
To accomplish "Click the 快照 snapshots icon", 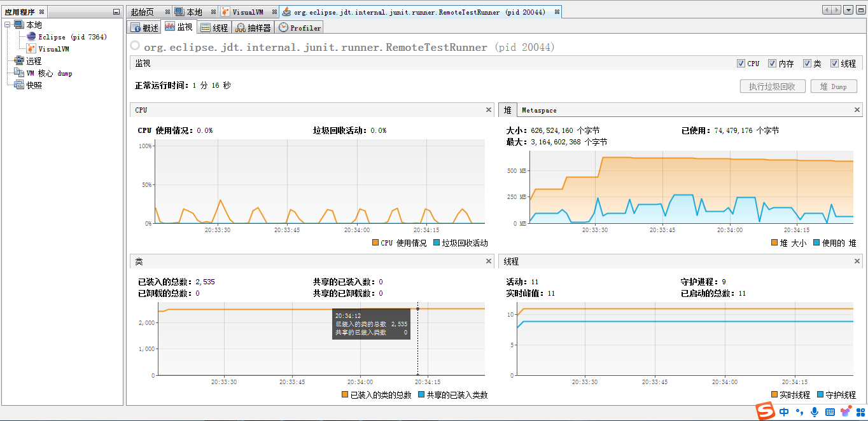I will (x=18, y=85).
